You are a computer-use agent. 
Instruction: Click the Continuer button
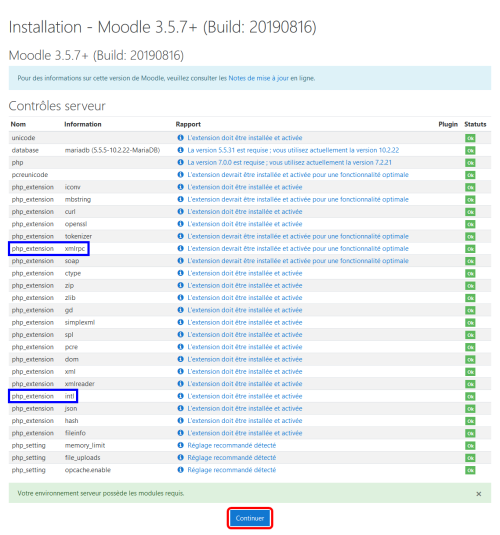pyautogui.click(x=250, y=518)
